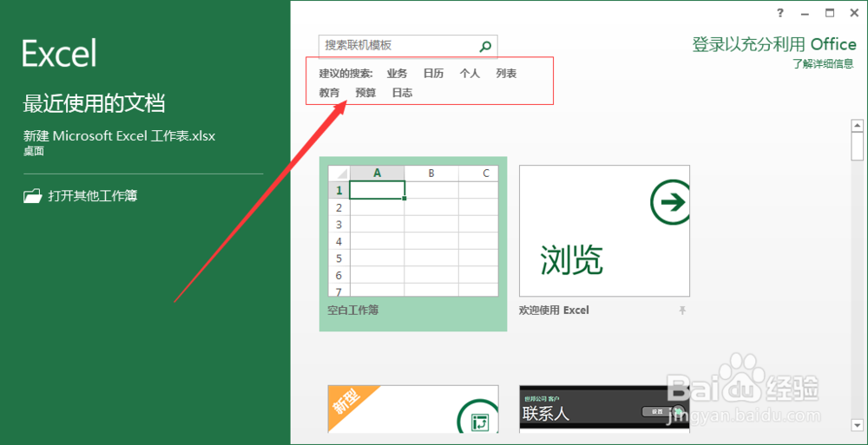Click the folder icon for opening workbooks

33,195
